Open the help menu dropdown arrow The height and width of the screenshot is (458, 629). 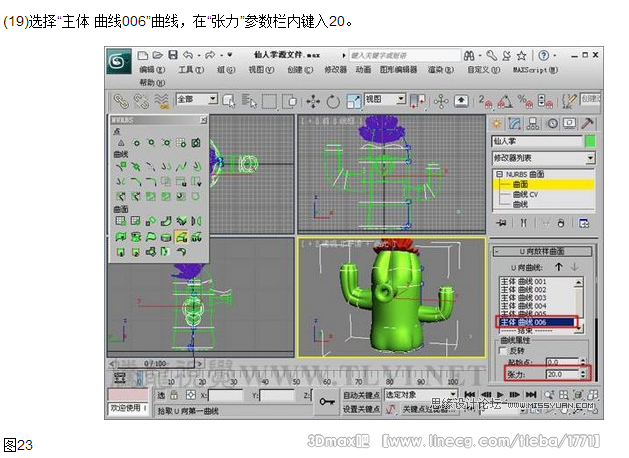pos(555,55)
